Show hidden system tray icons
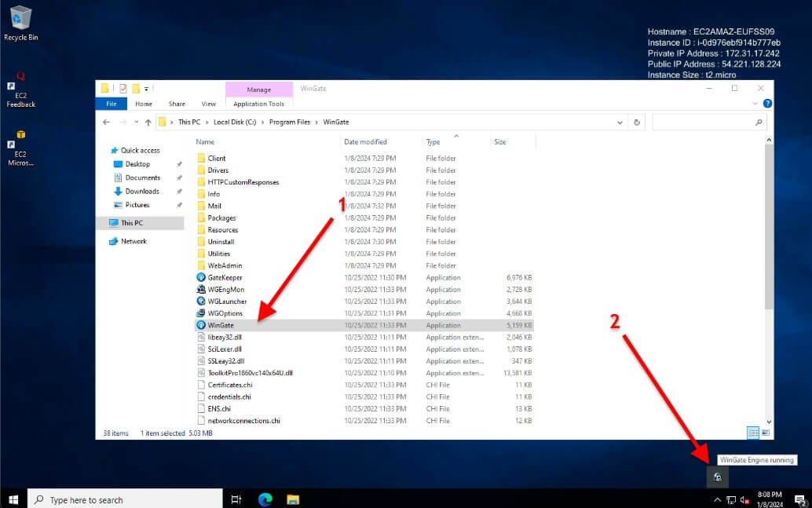The height and width of the screenshot is (508, 812). click(x=717, y=500)
